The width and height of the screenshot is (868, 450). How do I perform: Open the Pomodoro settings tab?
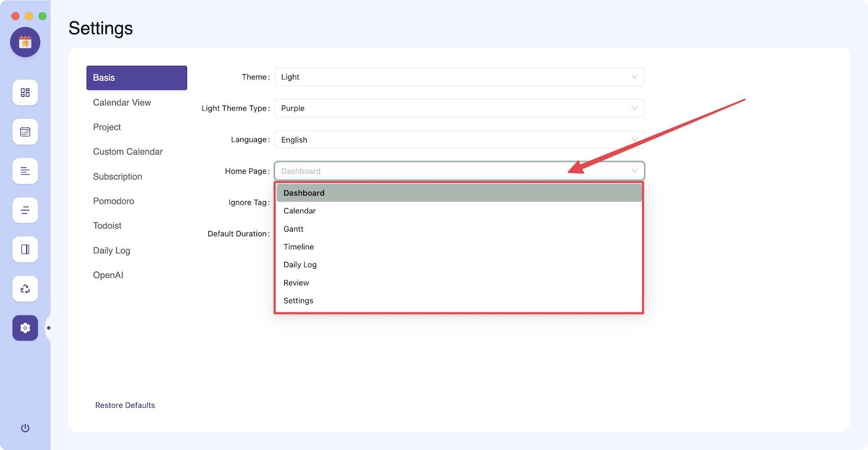[x=113, y=201]
